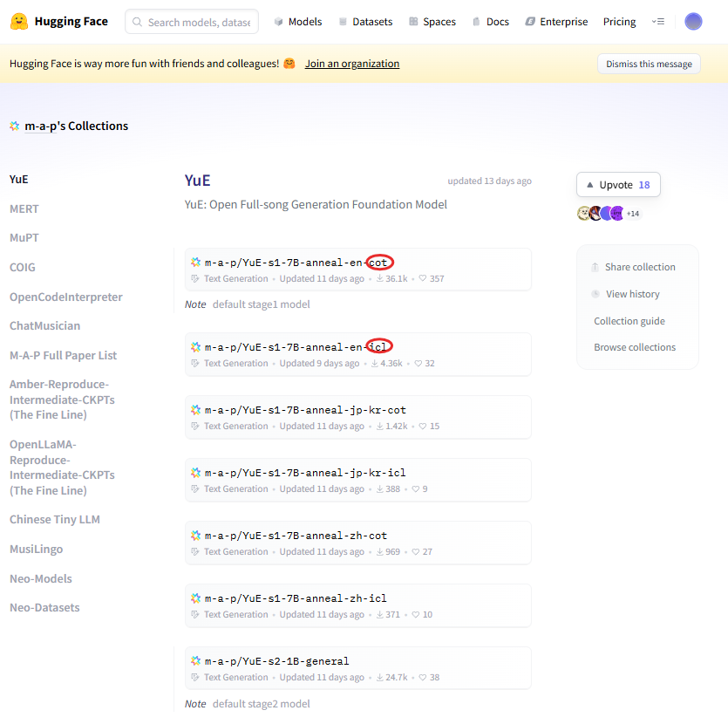Click the search magnifier icon

(137, 22)
